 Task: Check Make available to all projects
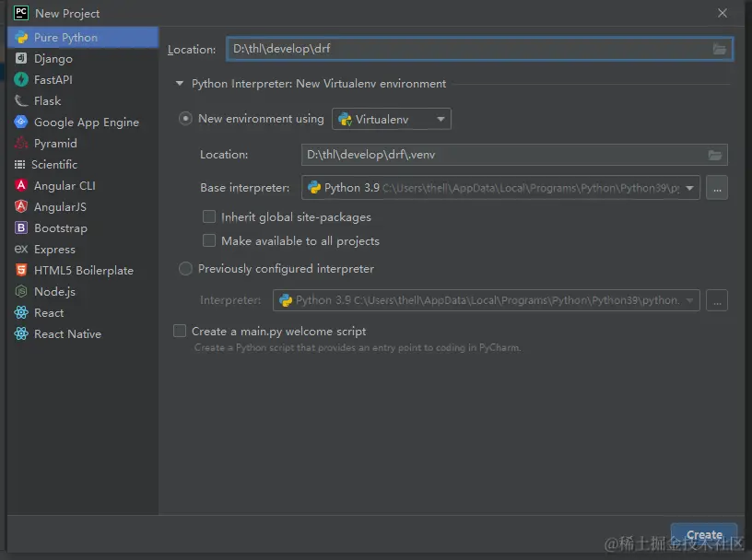point(209,241)
